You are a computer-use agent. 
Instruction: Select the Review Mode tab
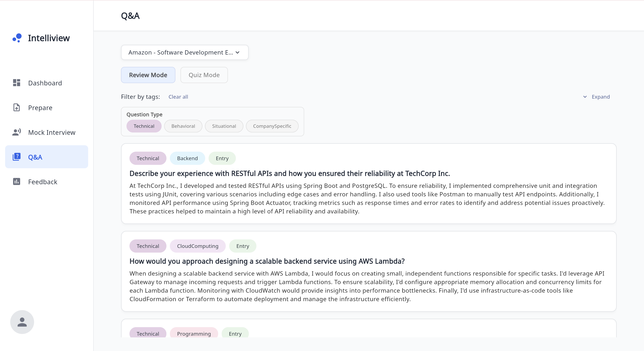click(x=148, y=75)
